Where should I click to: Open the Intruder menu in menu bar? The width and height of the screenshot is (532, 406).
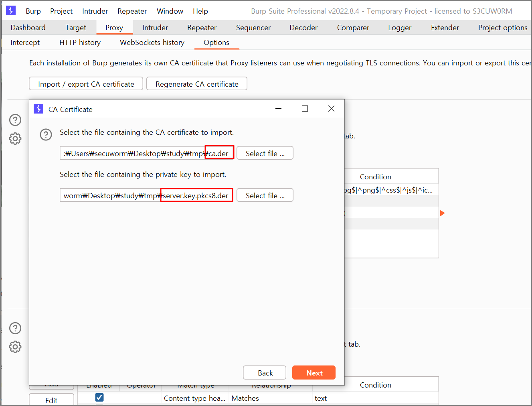tap(95, 11)
